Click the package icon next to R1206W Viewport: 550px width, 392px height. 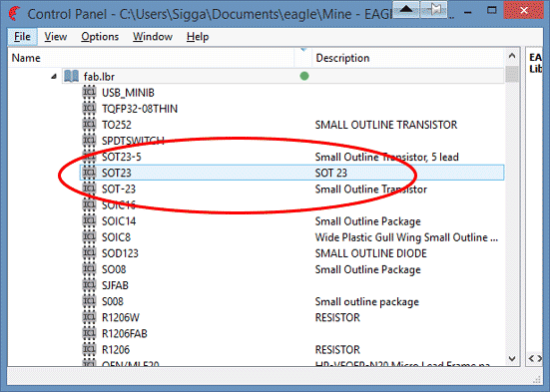tap(89, 317)
